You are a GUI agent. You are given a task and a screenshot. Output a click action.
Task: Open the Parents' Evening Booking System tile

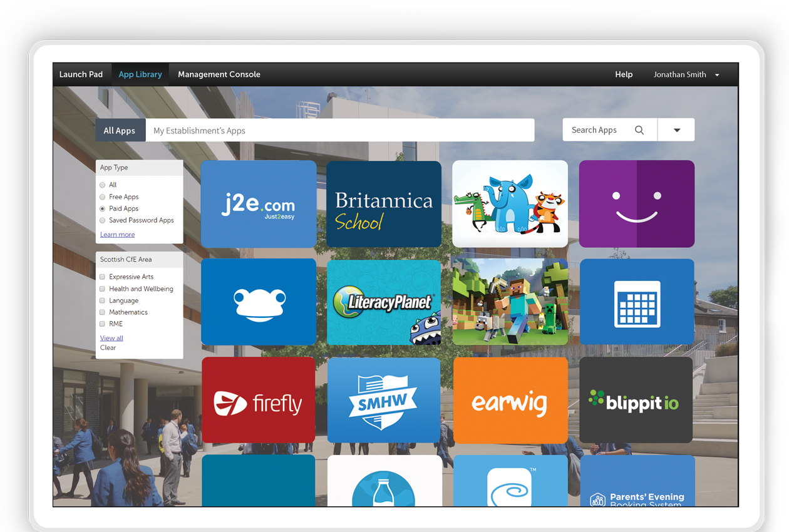point(637,481)
